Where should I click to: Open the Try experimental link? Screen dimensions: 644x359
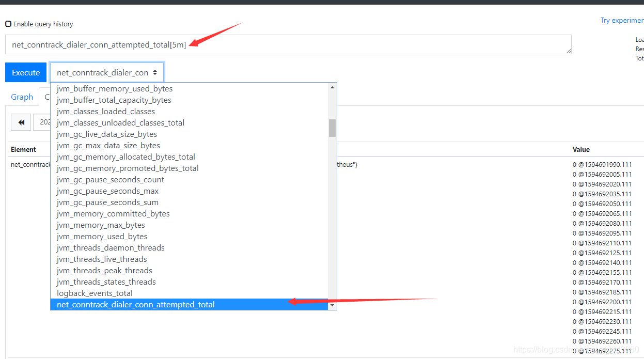click(x=622, y=20)
